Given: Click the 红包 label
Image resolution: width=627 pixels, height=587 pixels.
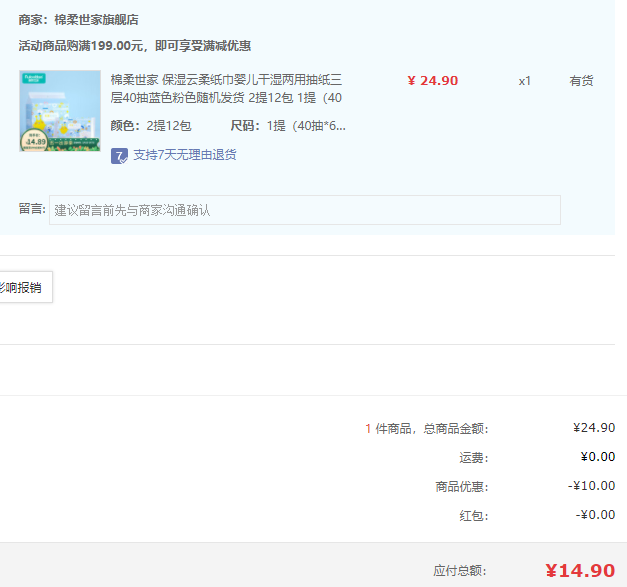Looking at the screenshot, I should [x=474, y=515].
